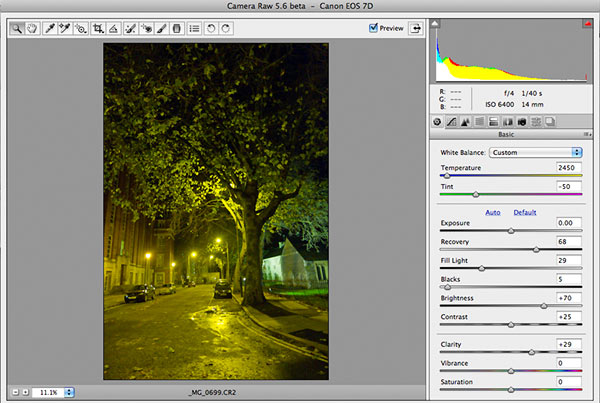600x403 pixels.
Task: Select the Red Eye Removal tool
Action: (146, 28)
